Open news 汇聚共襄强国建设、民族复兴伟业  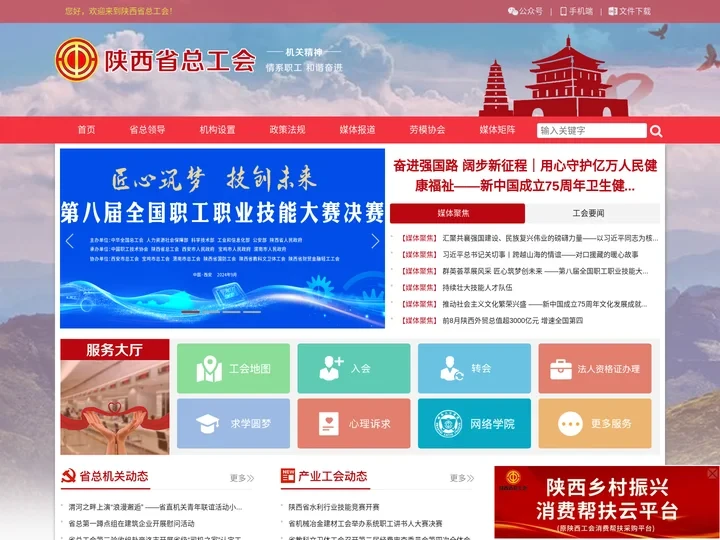(x=550, y=238)
